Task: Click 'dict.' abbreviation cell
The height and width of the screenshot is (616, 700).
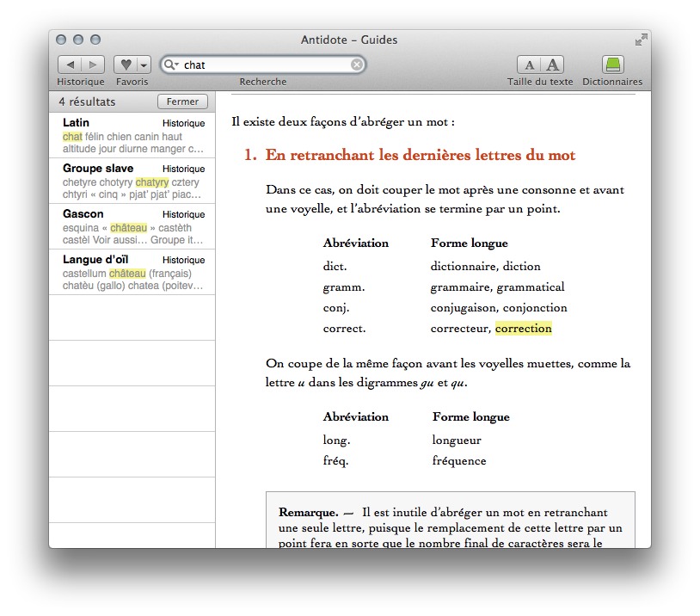Action: pyautogui.click(x=335, y=266)
